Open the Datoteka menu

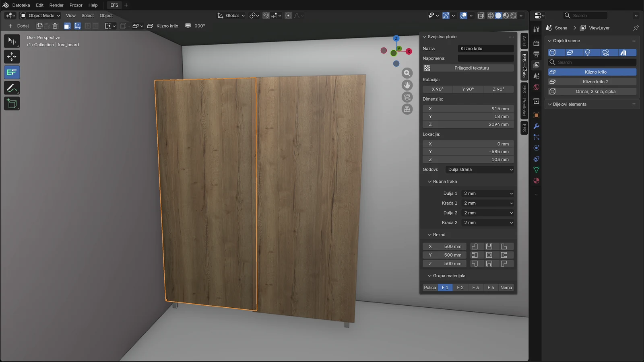coord(21,5)
